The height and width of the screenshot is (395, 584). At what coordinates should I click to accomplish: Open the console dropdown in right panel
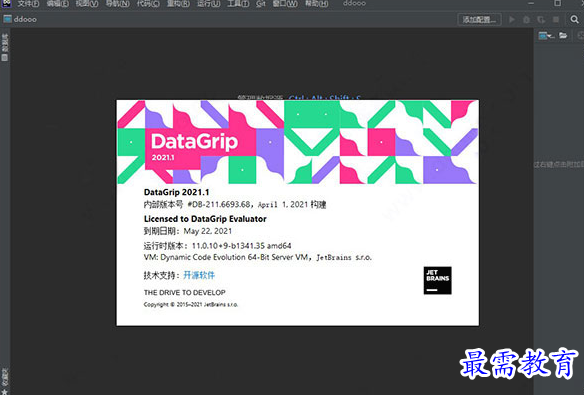pos(546,36)
